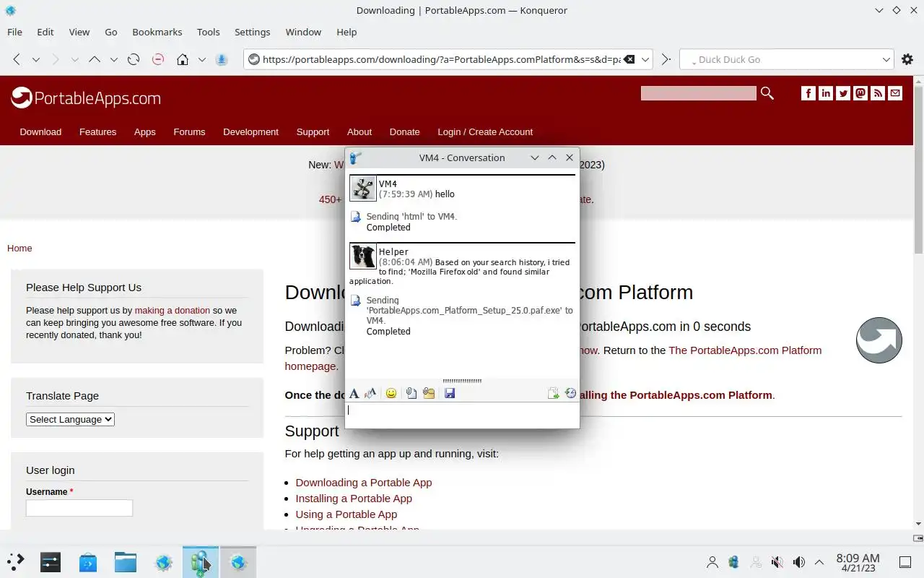Open the Select Language dropdown
This screenshot has height=578, width=924.
pyautogui.click(x=70, y=419)
